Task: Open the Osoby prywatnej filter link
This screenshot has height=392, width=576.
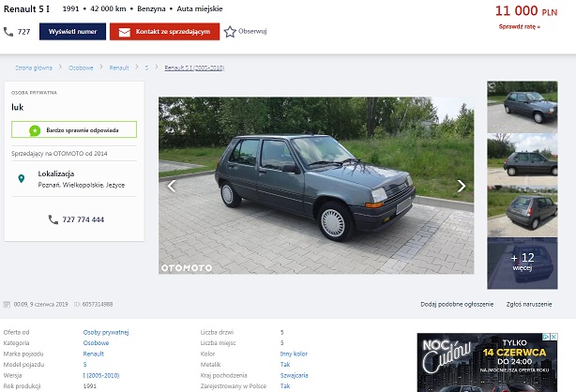Action: click(x=106, y=333)
